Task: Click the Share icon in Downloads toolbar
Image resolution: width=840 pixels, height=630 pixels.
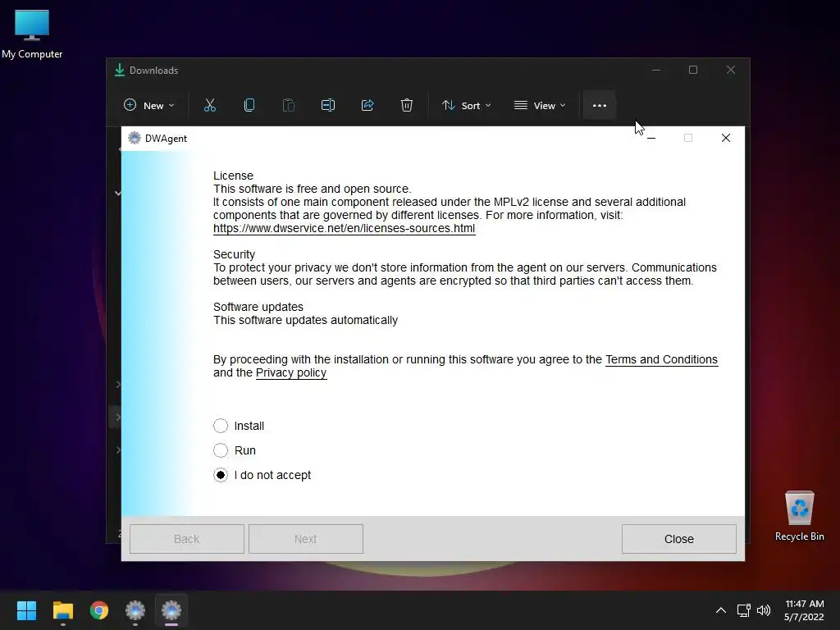Action: tap(367, 106)
